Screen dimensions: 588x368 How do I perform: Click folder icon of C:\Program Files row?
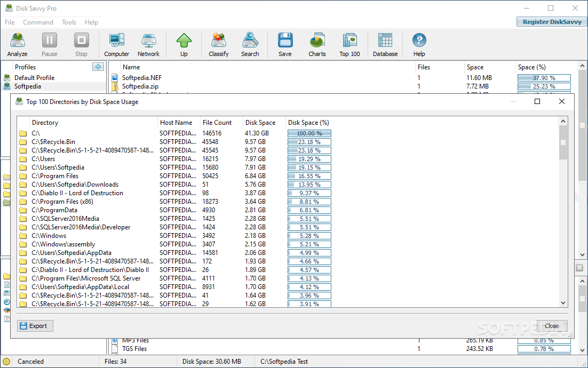(23, 176)
